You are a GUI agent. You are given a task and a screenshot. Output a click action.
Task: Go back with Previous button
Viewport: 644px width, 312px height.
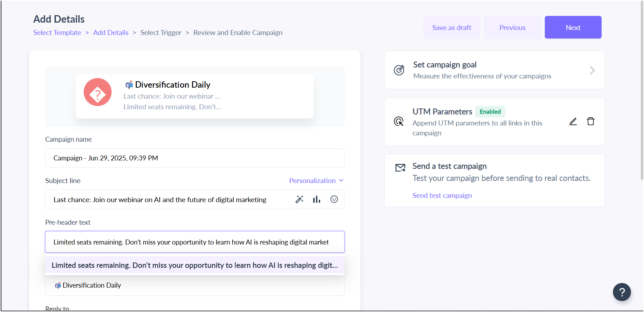click(512, 27)
